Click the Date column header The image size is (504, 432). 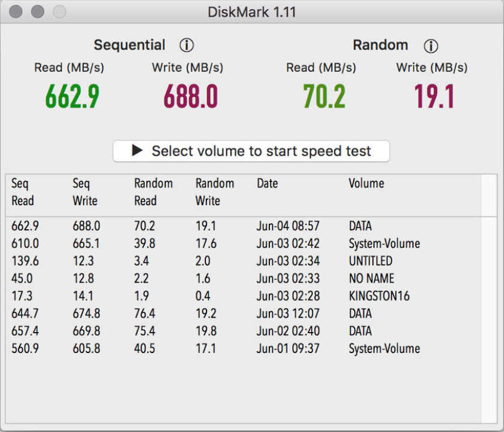(267, 184)
